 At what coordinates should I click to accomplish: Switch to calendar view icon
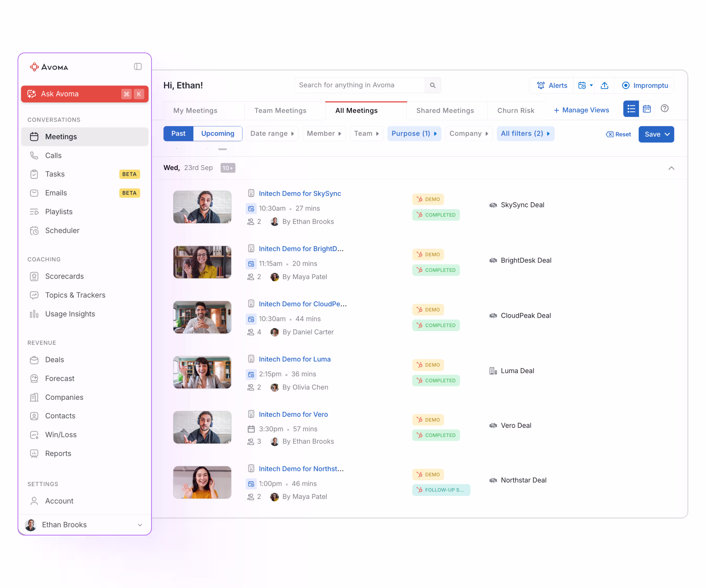click(646, 109)
